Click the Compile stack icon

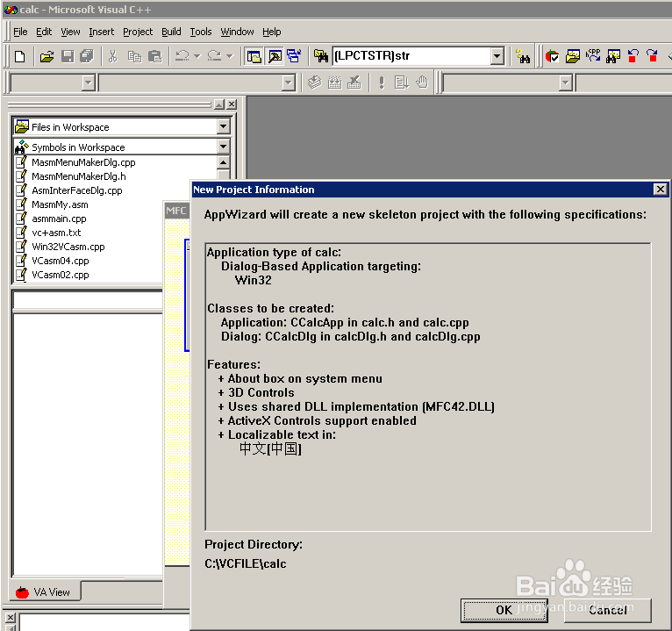315,82
